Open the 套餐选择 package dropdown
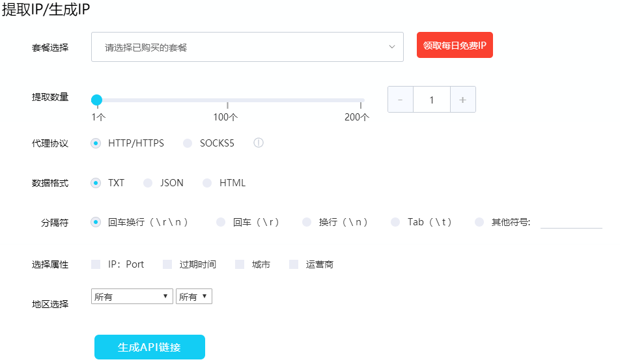Image resolution: width=620 pixels, height=364 pixels. (x=247, y=47)
